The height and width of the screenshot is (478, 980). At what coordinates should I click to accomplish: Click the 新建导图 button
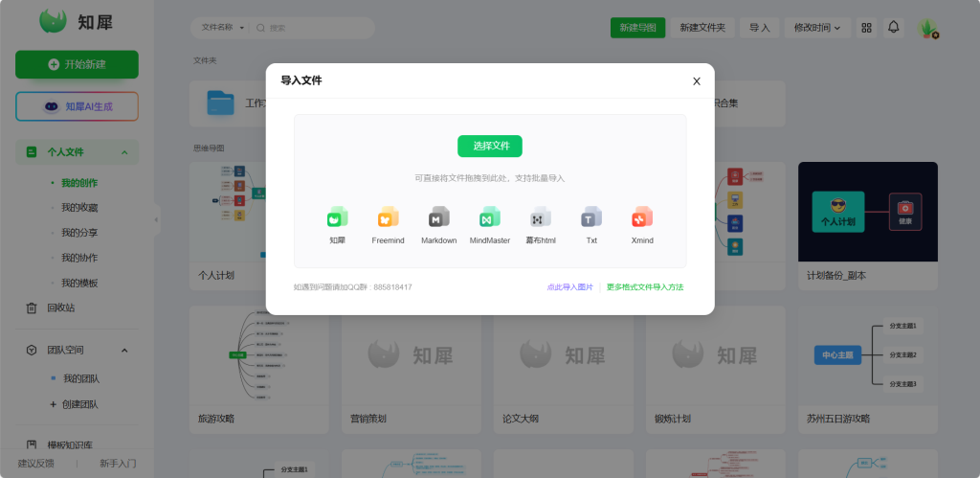[637, 28]
